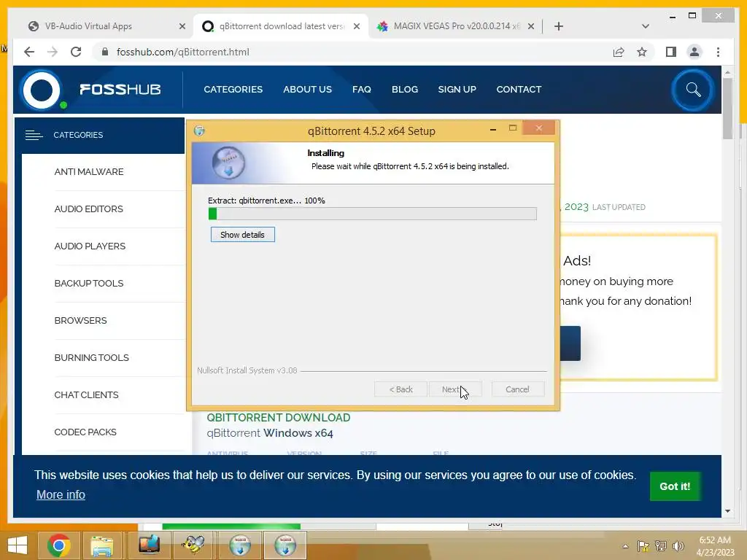Viewport: 747px width, 560px height.
Task: Click the Chrome forward arrow
Action: click(53, 52)
